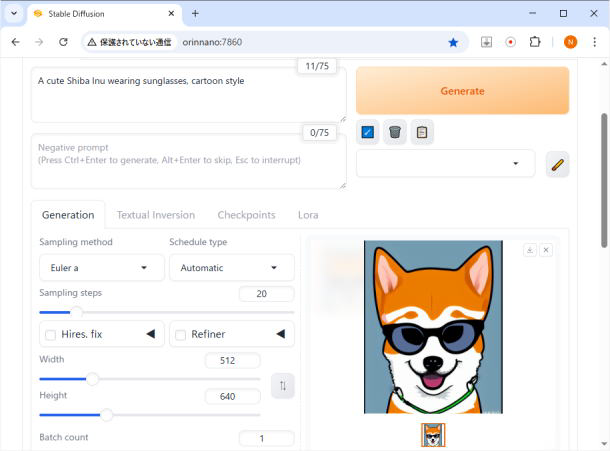Open the Schedule type dropdown
The height and width of the screenshot is (451, 610).
coord(231,268)
